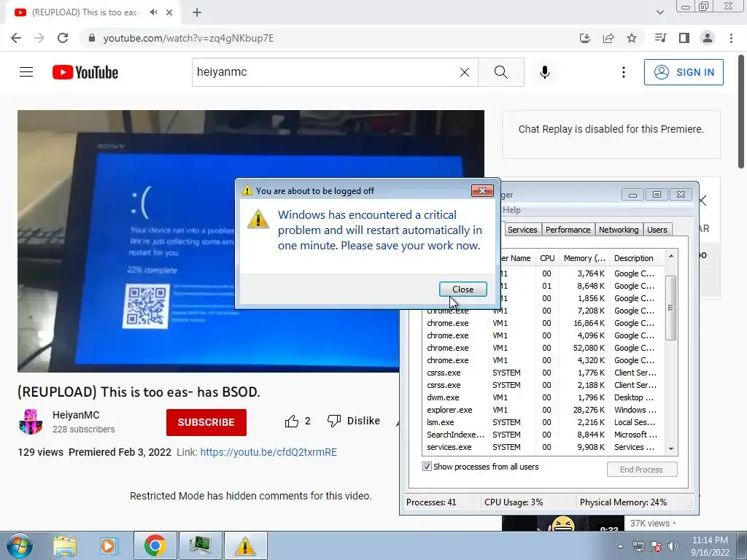This screenshot has height=560, width=747.
Task: Click the process list scrollbar thumb
Action: [x=671, y=308]
